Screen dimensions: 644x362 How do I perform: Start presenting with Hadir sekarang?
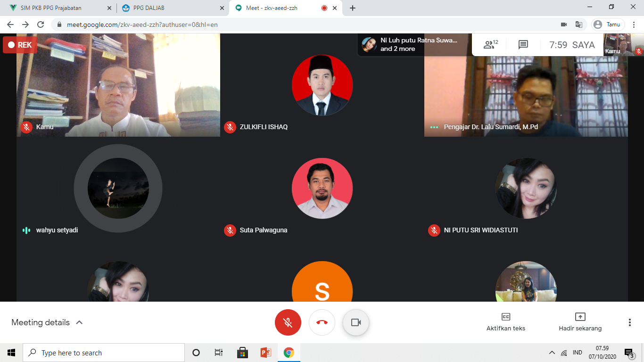(580, 322)
